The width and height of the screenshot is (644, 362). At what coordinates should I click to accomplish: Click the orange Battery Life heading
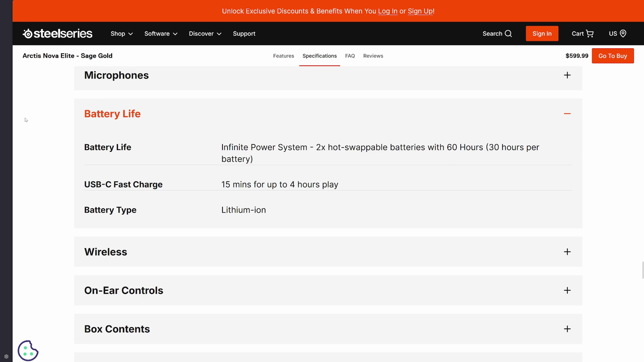(112, 114)
